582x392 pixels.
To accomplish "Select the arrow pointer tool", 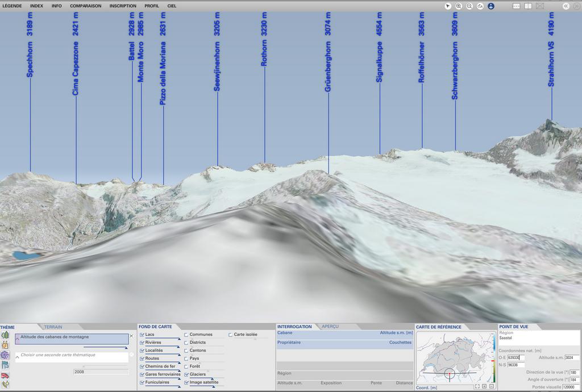I will tap(448, 6).
